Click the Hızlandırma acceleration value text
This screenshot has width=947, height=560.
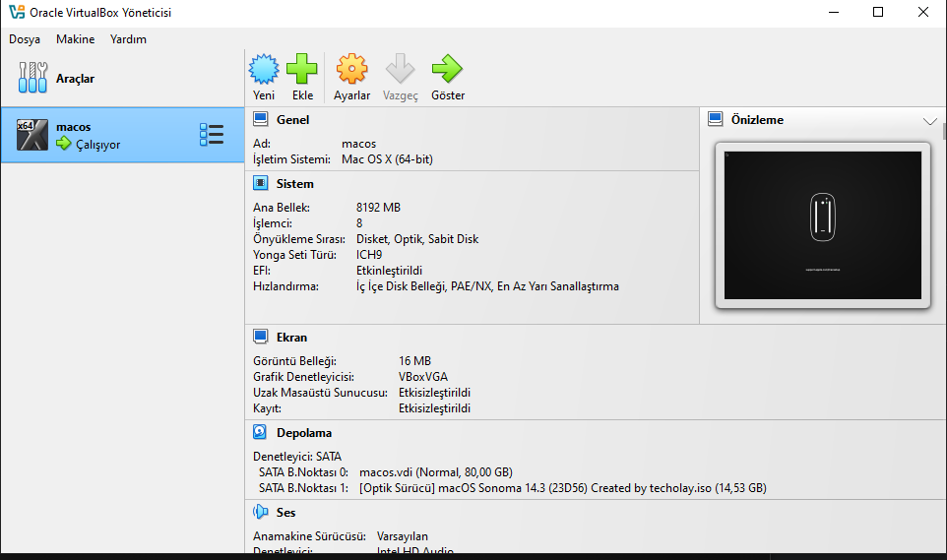(x=487, y=285)
